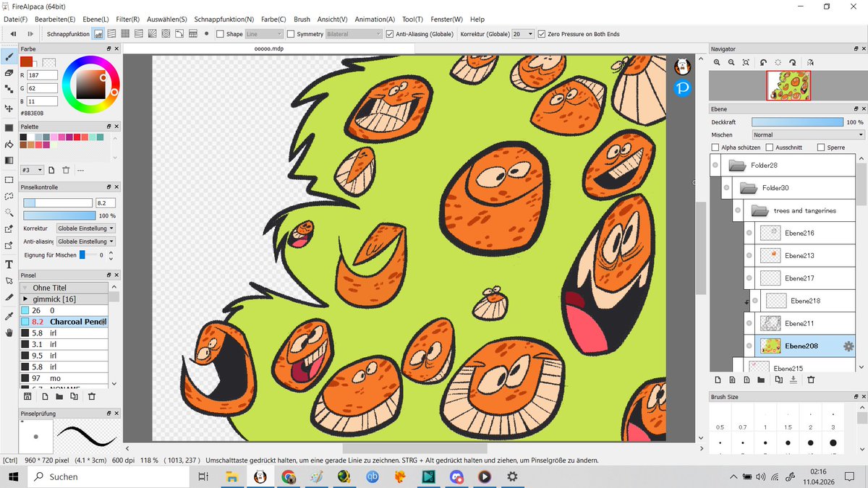Toggle visibility of layer Ebene216
This screenshot has height=488, width=868.
tap(749, 234)
